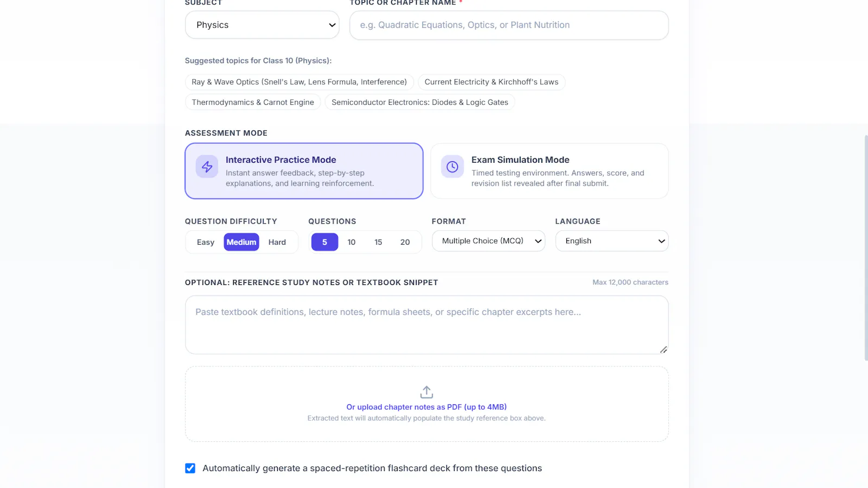The image size is (868, 488).
Task: Focus the Topic or Chapter Name field
Action: click(509, 25)
